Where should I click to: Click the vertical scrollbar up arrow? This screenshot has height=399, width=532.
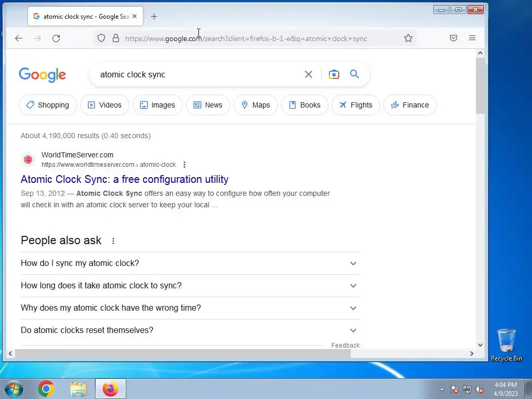tap(480, 53)
